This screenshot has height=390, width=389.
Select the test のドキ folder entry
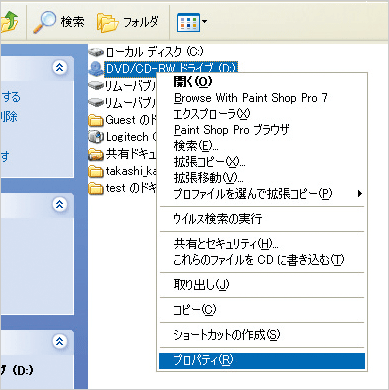click(123, 188)
